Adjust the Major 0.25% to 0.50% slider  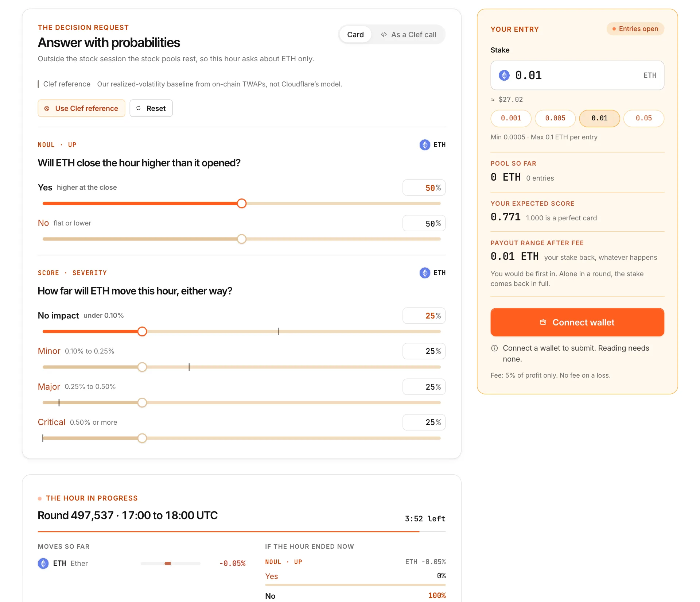tap(241, 403)
